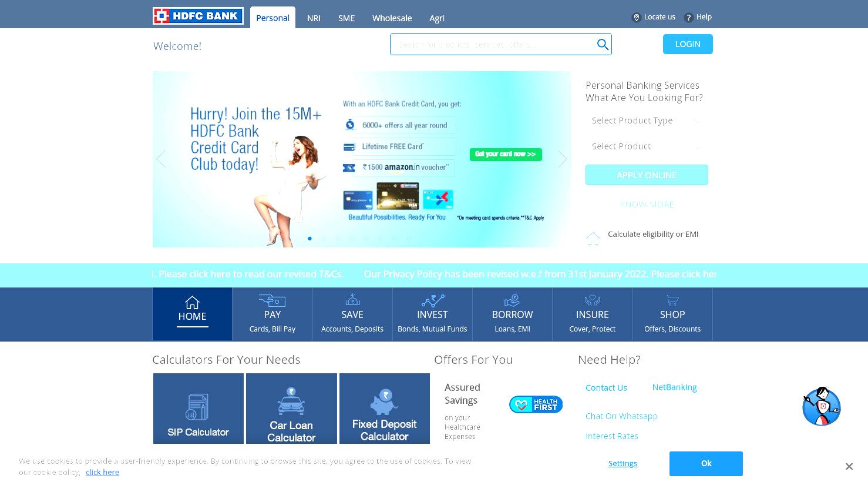Image resolution: width=868 pixels, height=492 pixels.
Task: Switch to the SME tab
Action: (x=346, y=18)
